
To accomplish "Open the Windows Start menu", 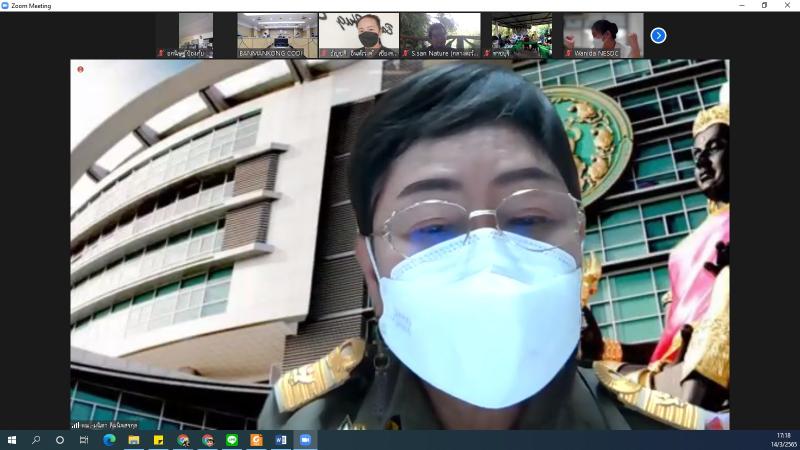I will pos(12,440).
